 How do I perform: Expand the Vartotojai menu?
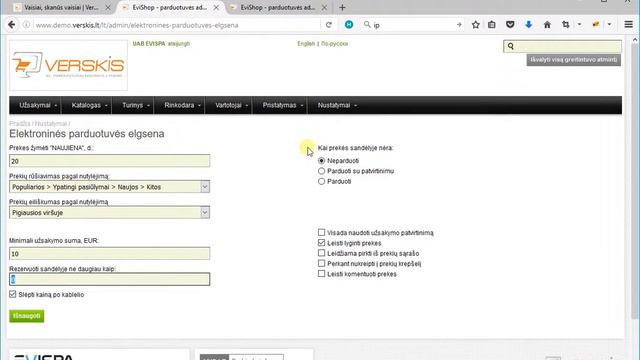coord(231,105)
